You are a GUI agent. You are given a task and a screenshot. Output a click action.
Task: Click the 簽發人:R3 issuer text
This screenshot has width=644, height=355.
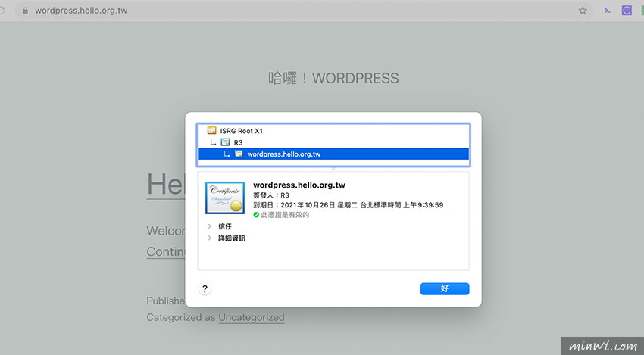271,195
